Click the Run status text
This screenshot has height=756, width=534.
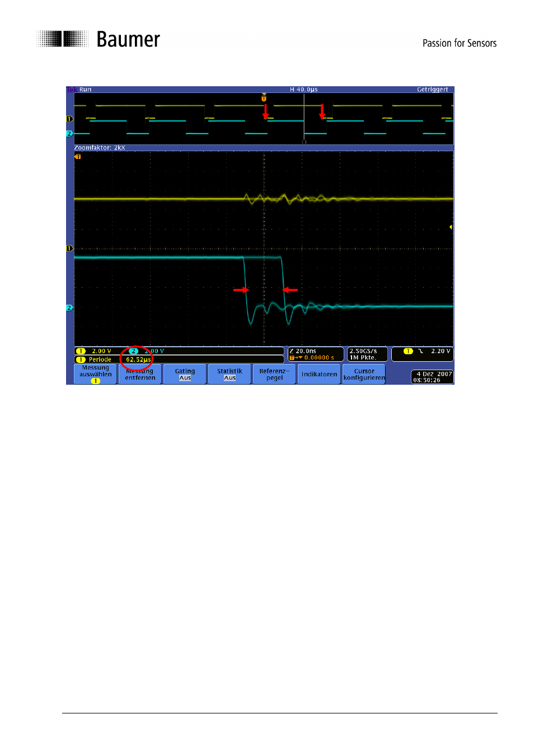pyautogui.click(x=85, y=90)
